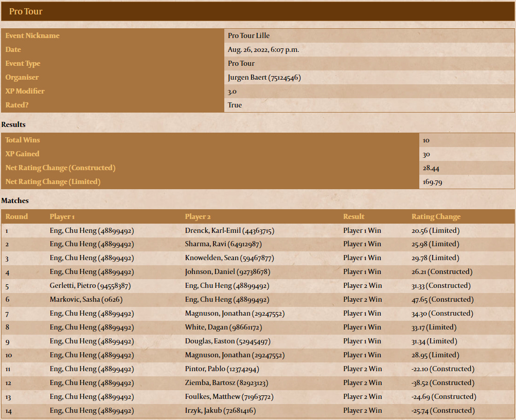Click the Rating Change column header
The image size is (516, 420).
tap(436, 217)
